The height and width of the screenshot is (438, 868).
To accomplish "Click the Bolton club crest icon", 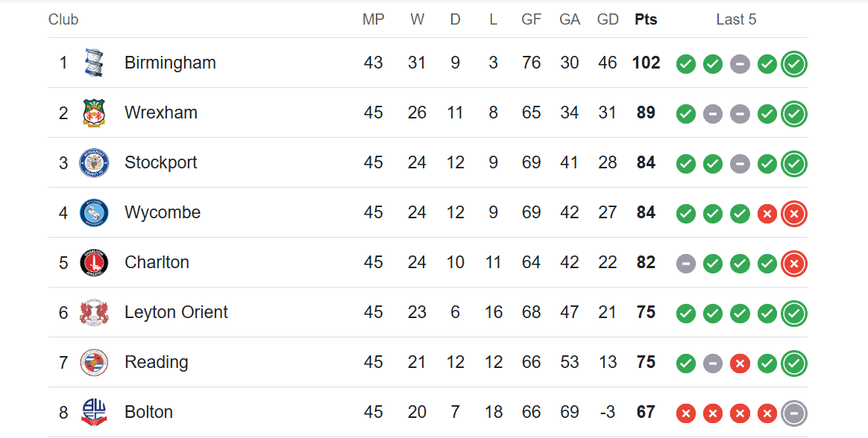I will tap(94, 412).
